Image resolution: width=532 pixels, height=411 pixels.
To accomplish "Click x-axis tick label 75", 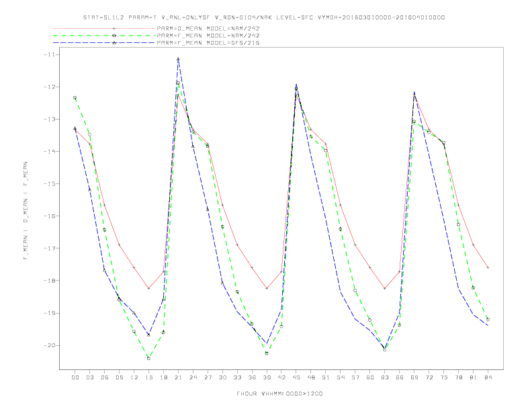I will [x=444, y=377].
